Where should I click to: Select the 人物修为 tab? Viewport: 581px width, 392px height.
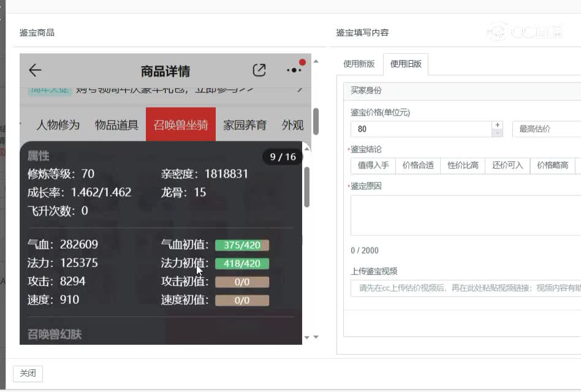pyautogui.click(x=58, y=125)
